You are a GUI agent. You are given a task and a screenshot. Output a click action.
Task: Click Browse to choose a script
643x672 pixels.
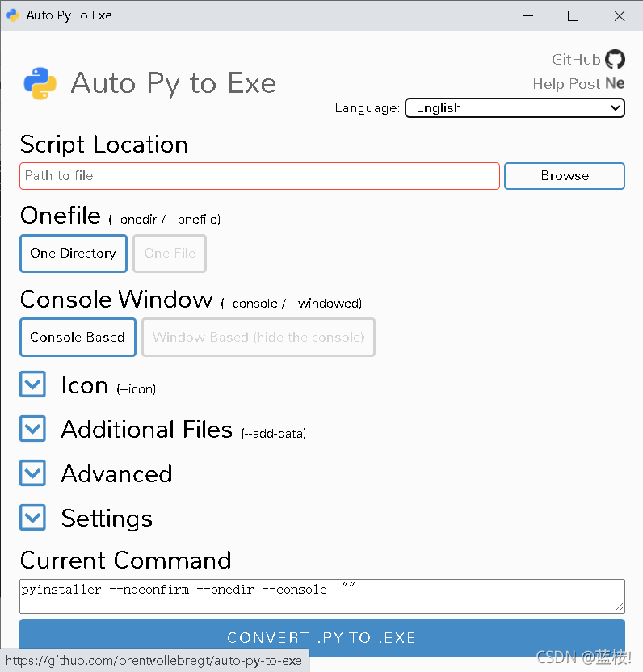[565, 176]
